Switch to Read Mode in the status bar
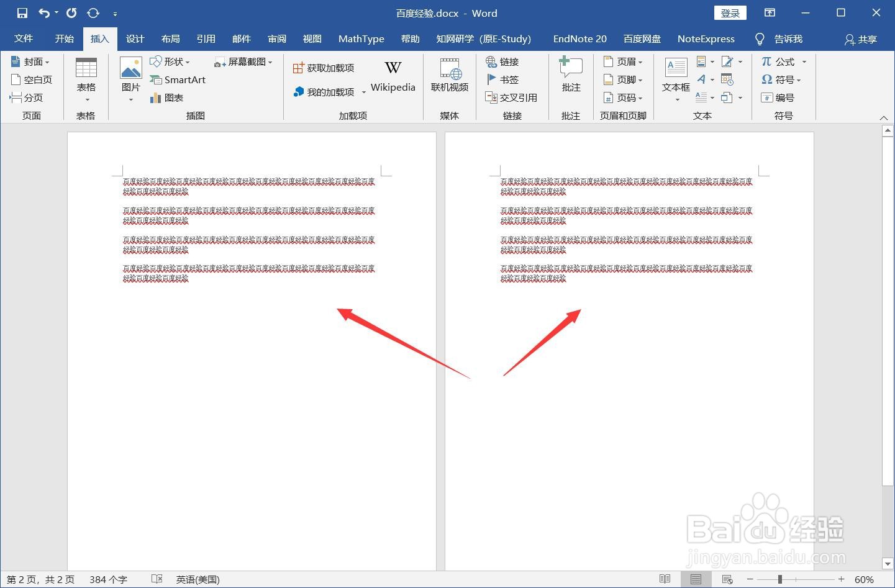Viewport: 895px width, 588px height. coord(665,579)
